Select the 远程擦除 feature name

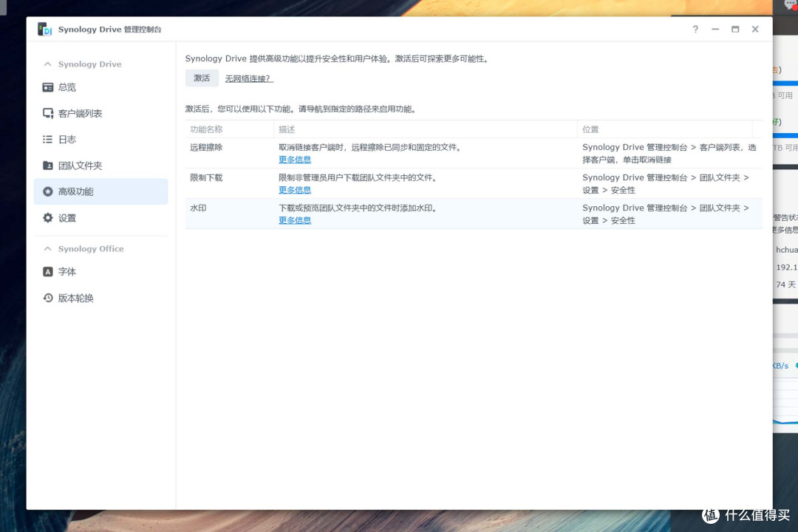point(206,147)
